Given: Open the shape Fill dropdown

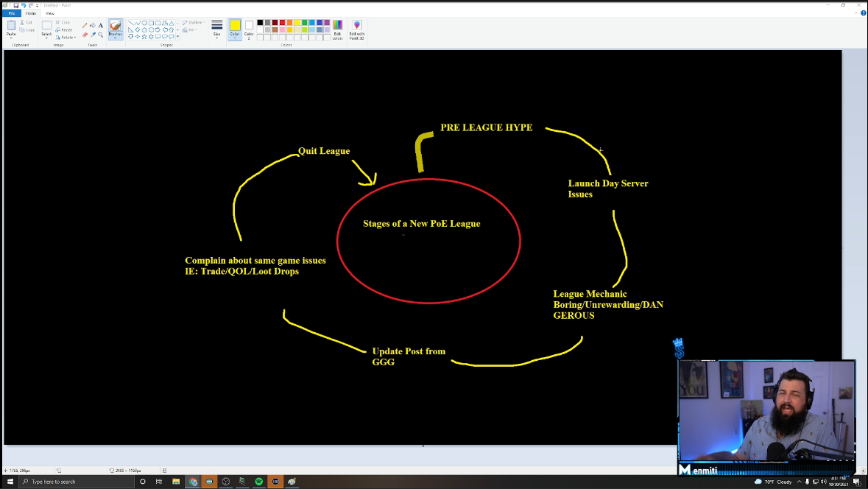Looking at the screenshot, I should pyautogui.click(x=190, y=30).
